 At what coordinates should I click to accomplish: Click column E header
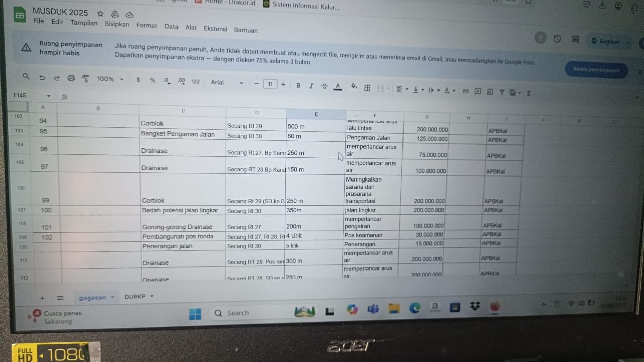click(316, 114)
